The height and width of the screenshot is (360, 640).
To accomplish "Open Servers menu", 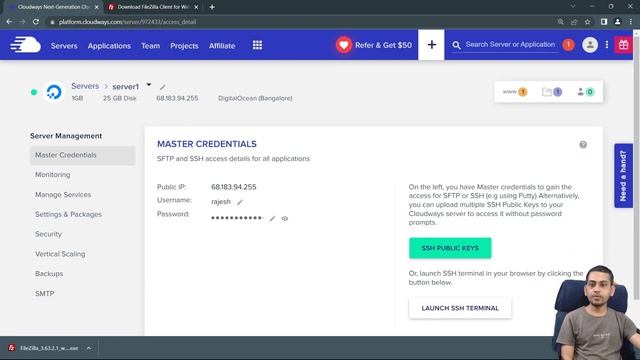I will [64, 46].
